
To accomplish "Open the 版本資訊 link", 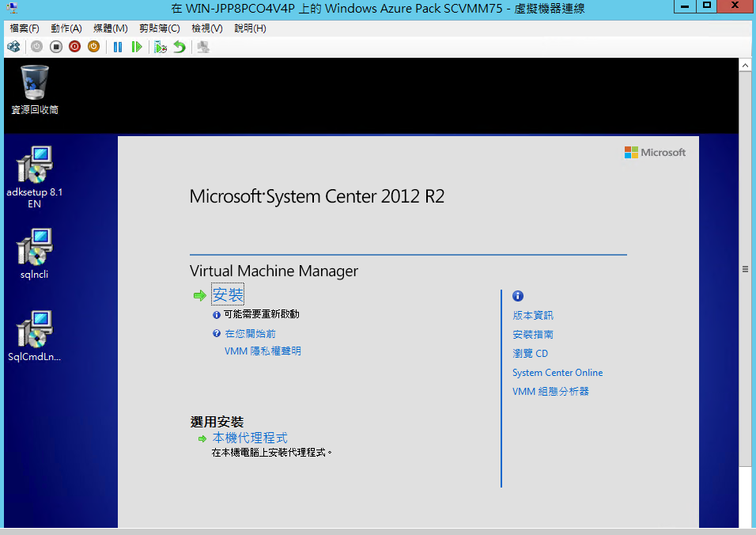I will (x=533, y=316).
